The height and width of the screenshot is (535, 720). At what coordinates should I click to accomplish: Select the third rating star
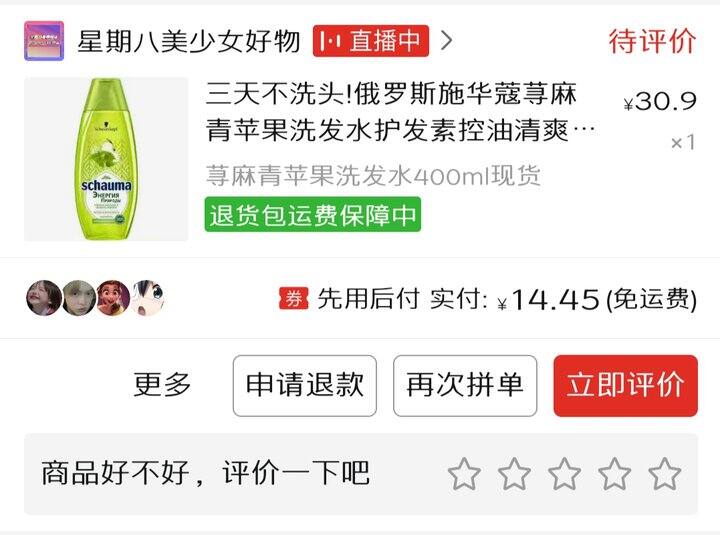[564, 474]
